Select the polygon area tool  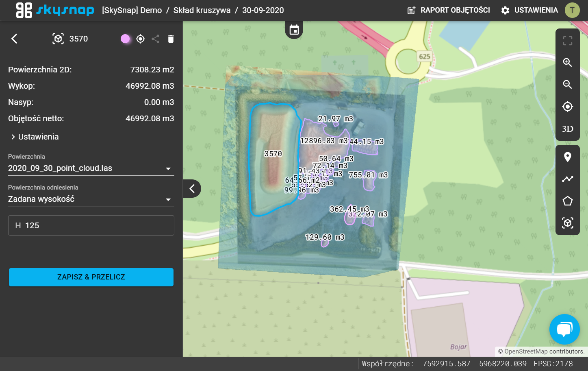point(568,201)
